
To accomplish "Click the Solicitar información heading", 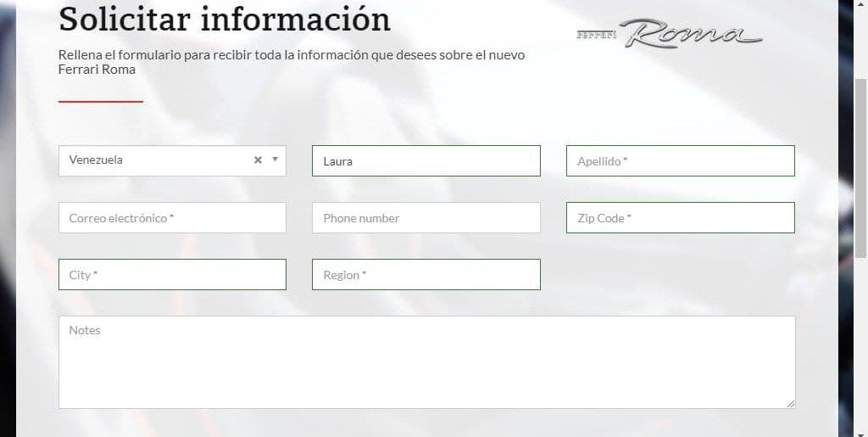I will pos(225,20).
